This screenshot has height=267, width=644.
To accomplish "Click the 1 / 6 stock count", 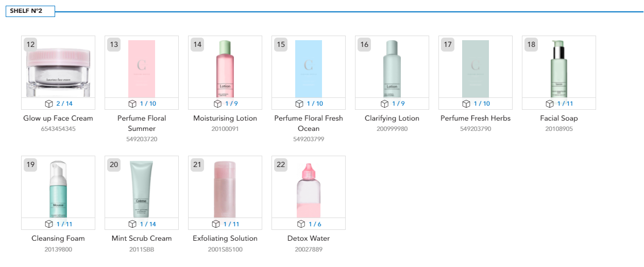I will (x=315, y=224).
